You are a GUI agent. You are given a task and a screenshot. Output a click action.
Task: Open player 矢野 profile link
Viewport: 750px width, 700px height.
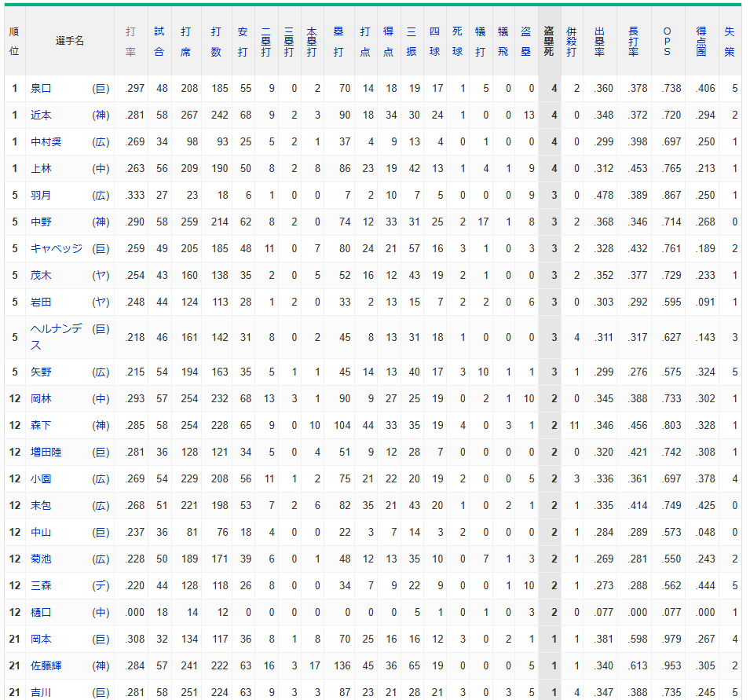[x=41, y=372]
